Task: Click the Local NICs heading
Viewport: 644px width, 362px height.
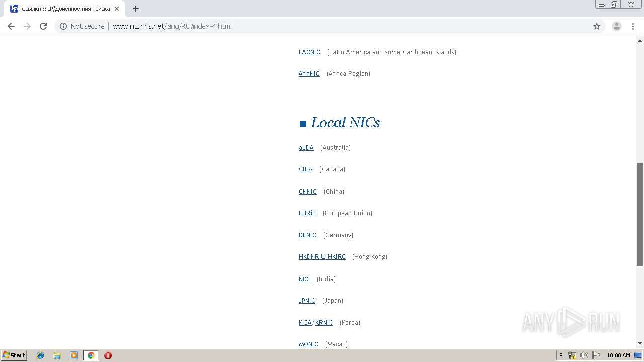Action: point(345,122)
